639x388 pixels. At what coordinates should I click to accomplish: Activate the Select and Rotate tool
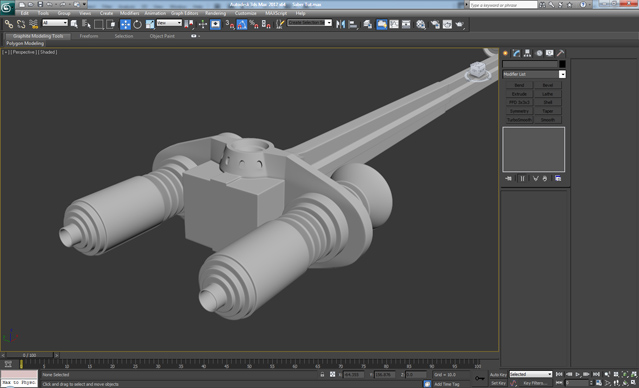[137, 24]
